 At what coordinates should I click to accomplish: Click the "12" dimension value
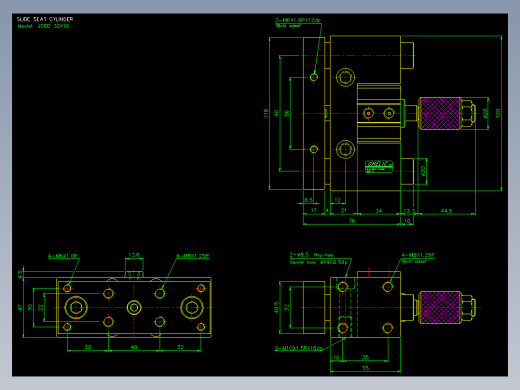click(337, 200)
